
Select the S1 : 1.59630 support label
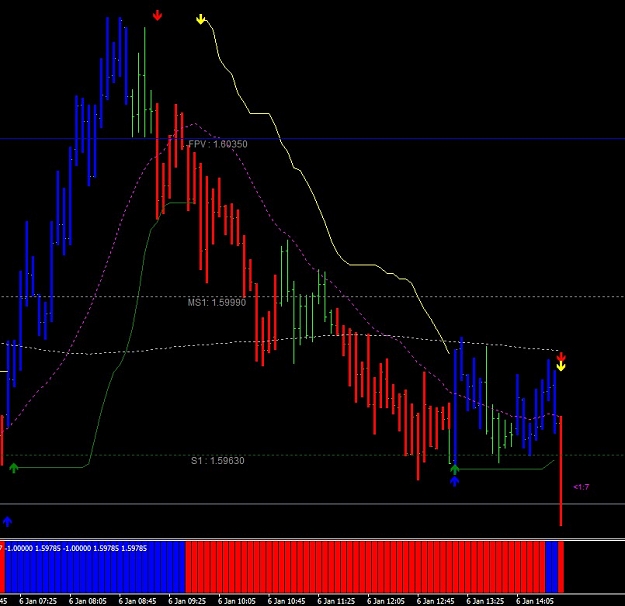pyautogui.click(x=218, y=460)
